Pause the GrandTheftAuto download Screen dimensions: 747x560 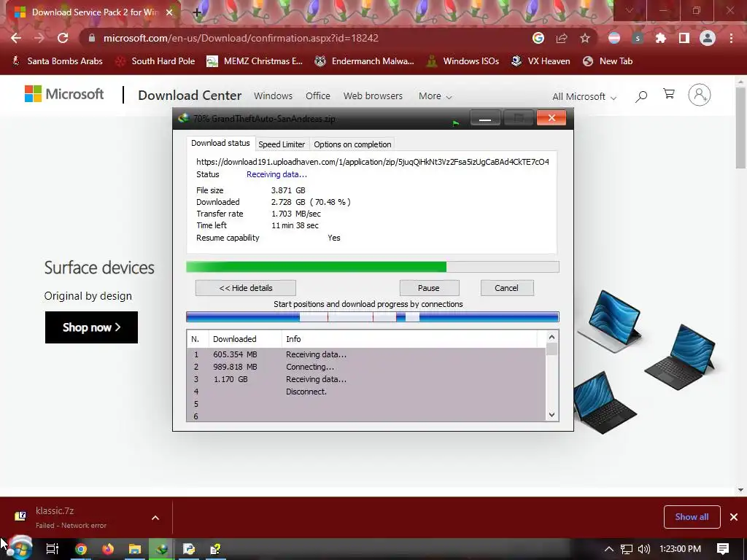click(x=429, y=287)
